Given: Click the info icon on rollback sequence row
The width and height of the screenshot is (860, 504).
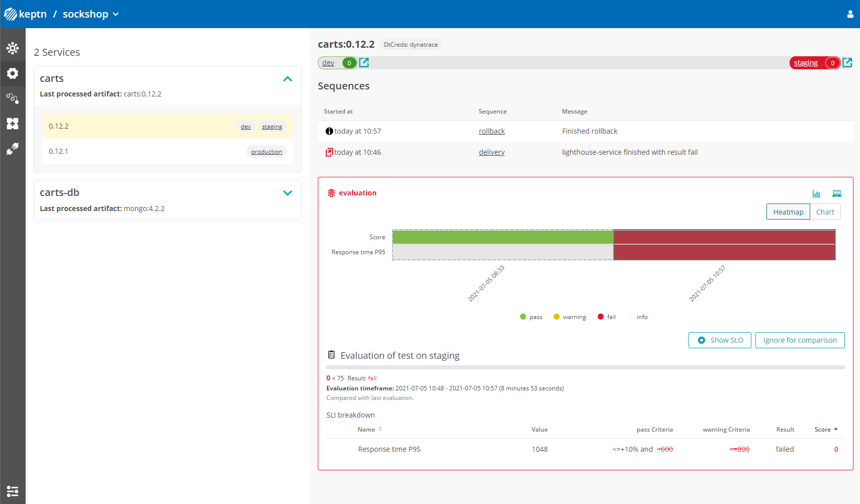Looking at the screenshot, I should pos(329,131).
